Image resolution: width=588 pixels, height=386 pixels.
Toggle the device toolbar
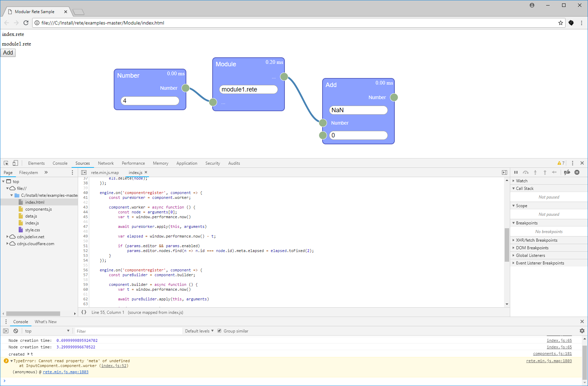coord(15,163)
